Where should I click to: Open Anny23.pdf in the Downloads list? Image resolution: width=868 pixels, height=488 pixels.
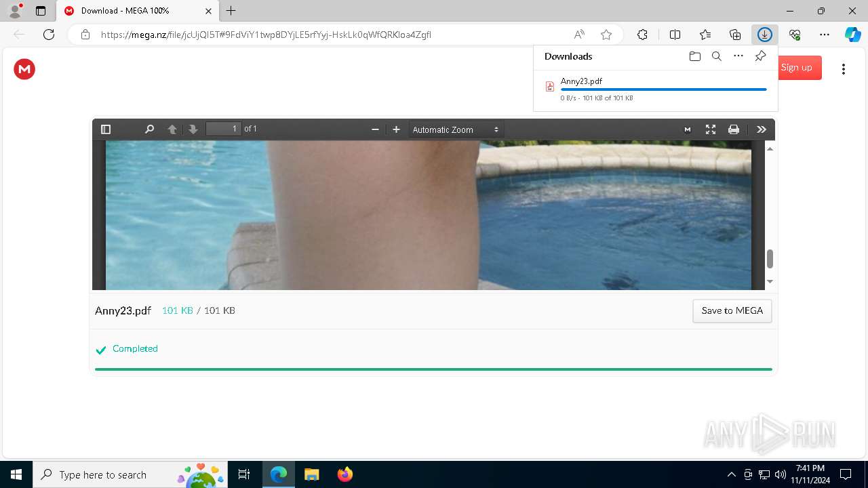point(581,81)
